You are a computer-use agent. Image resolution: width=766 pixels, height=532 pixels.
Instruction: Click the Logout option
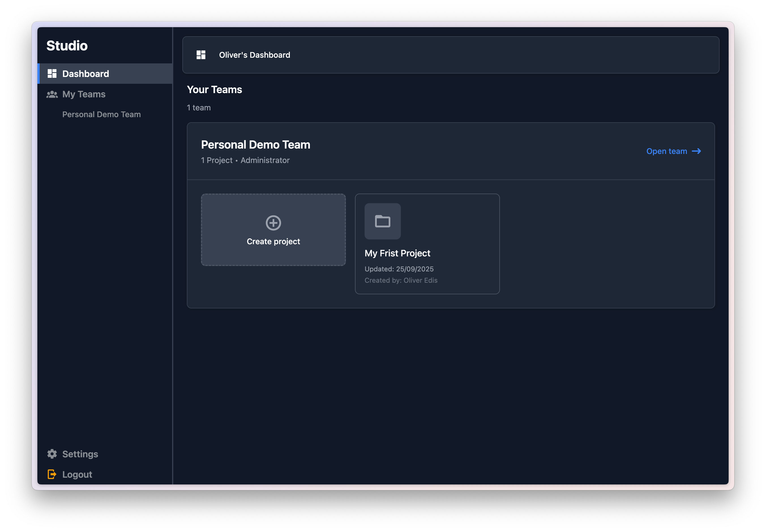77,474
